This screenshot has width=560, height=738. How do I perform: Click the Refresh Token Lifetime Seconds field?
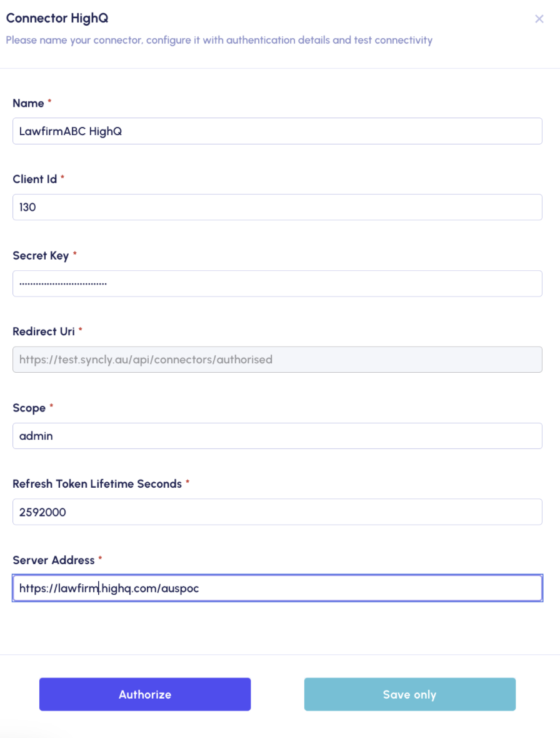coord(277,512)
